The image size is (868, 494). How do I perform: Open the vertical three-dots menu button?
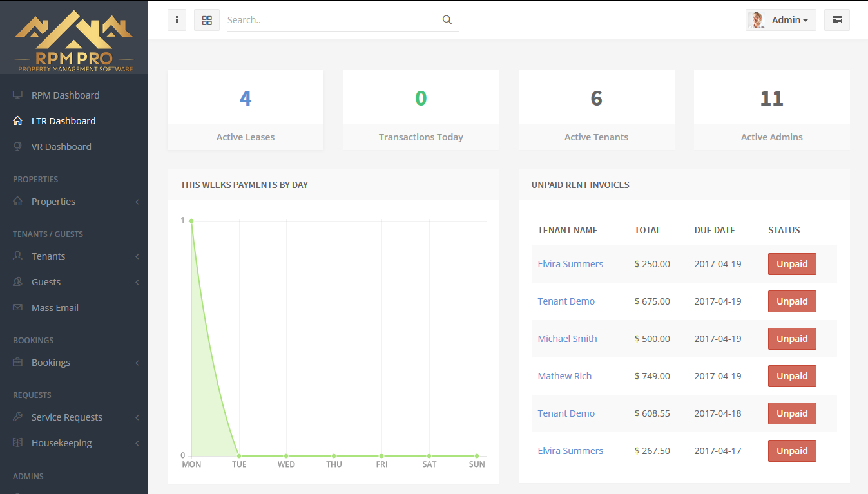(177, 20)
